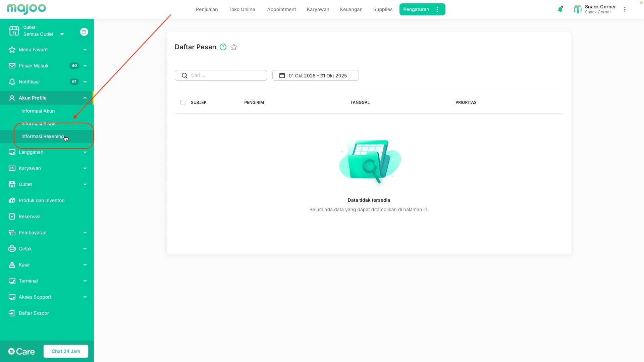Open Daftar Ekspor from sidebar

coord(34,313)
